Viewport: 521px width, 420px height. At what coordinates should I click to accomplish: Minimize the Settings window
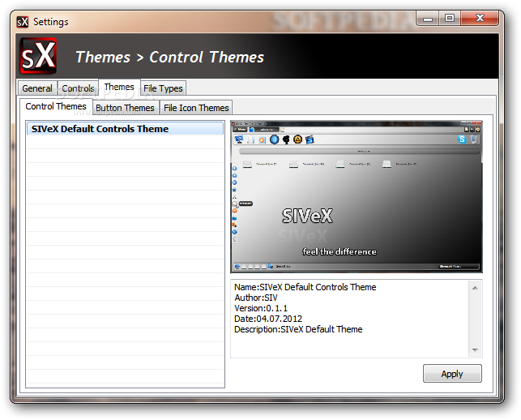(x=428, y=19)
